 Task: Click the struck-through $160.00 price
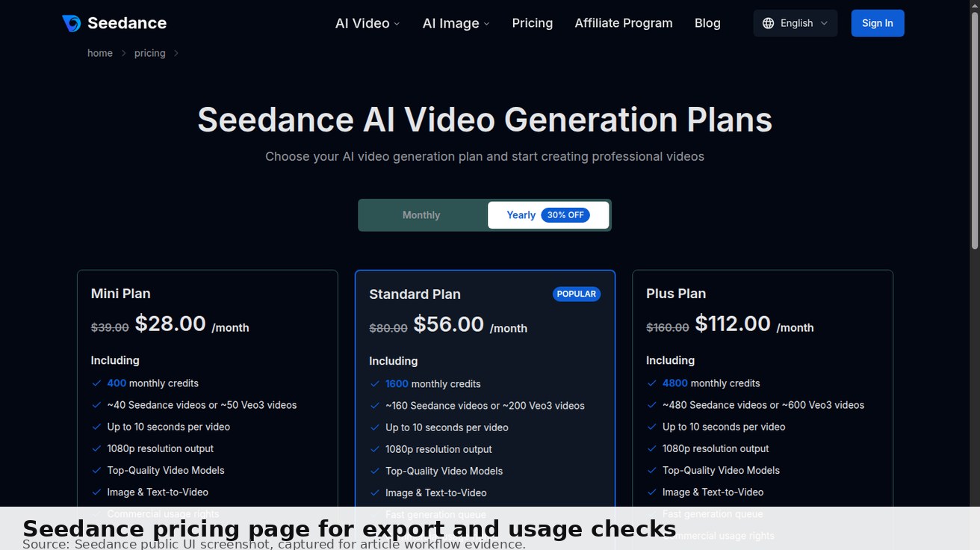coord(668,327)
